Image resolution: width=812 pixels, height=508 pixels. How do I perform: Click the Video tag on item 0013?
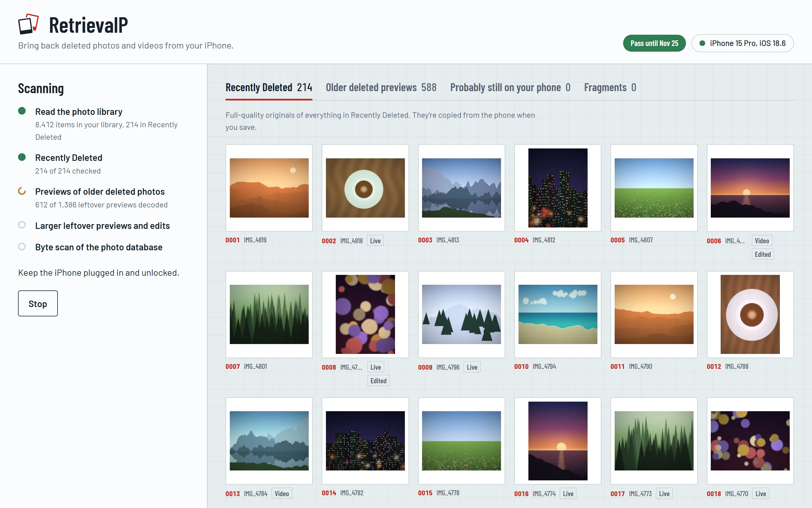tap(281, 494)
